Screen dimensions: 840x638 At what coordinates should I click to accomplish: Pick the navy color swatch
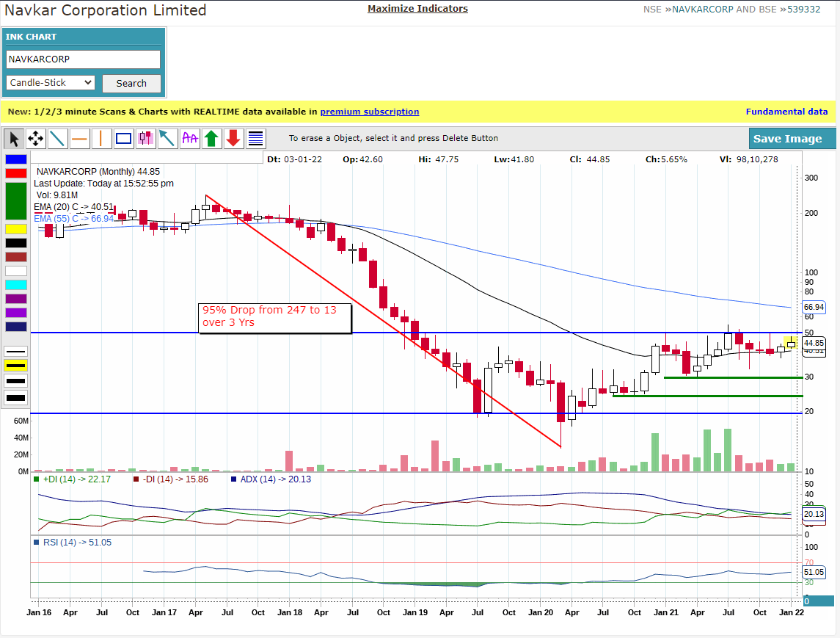pos(16,327)
